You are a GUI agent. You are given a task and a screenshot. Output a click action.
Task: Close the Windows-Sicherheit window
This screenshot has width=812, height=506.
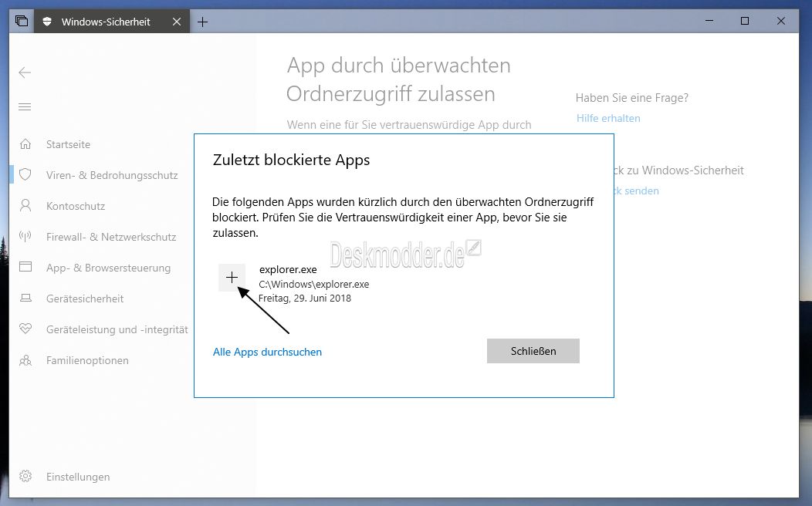pyautogui.click(x=781, y=22)
